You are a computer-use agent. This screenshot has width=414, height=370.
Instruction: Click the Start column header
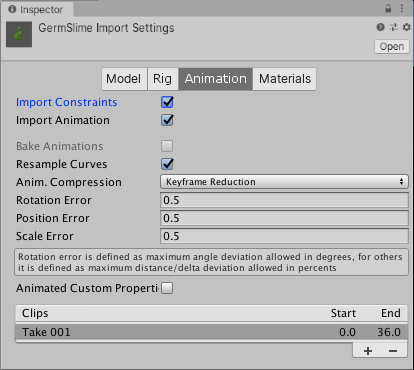pos(343,313)
